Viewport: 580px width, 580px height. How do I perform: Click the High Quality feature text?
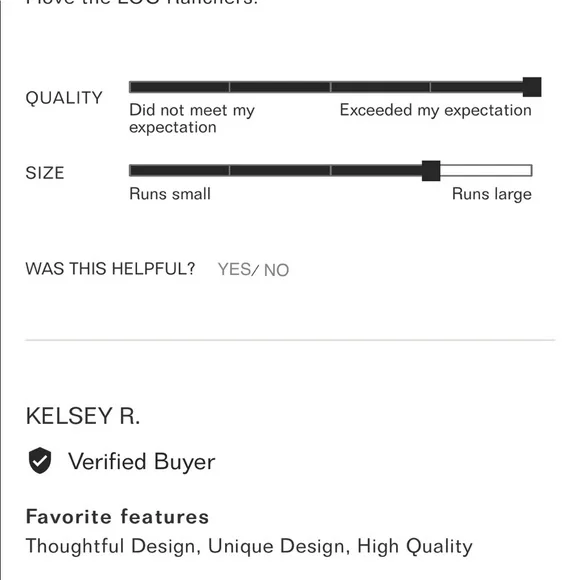click(415, 547)
